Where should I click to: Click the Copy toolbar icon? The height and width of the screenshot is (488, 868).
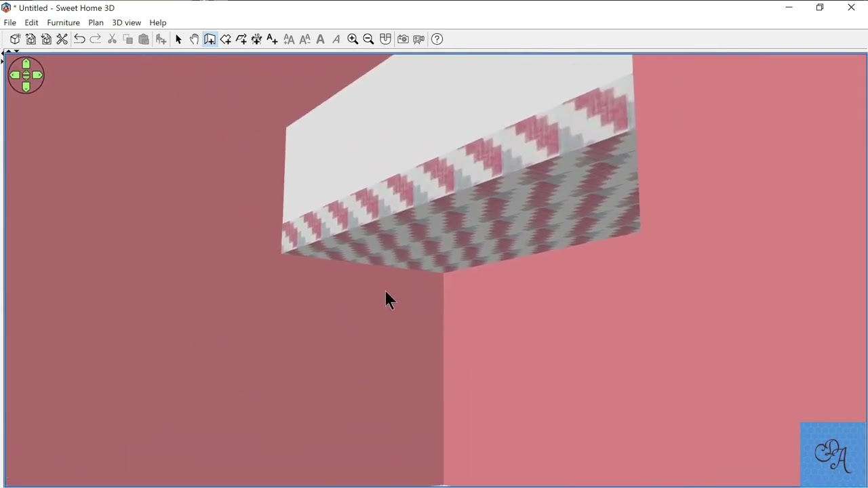point(127,39)
